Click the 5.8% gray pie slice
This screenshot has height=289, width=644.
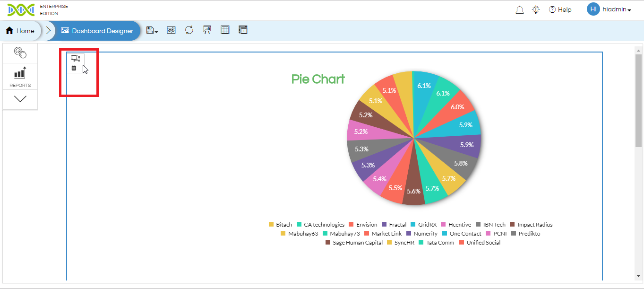click(x=461, y=164)
